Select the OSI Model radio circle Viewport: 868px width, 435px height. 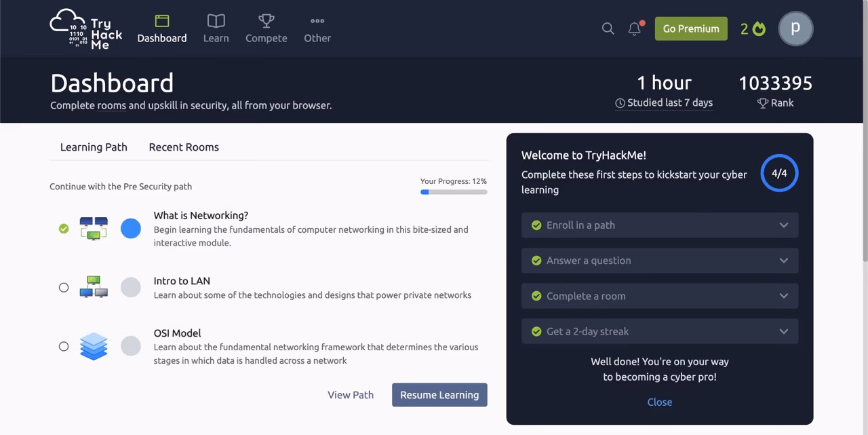(x=64, y=347)
